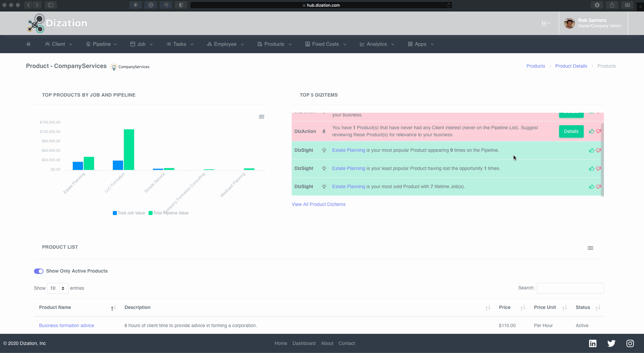Screen dimensions: 644x353
Task: Thumbs down the most popular Product DizSight
Action: (x=598, y=150)
